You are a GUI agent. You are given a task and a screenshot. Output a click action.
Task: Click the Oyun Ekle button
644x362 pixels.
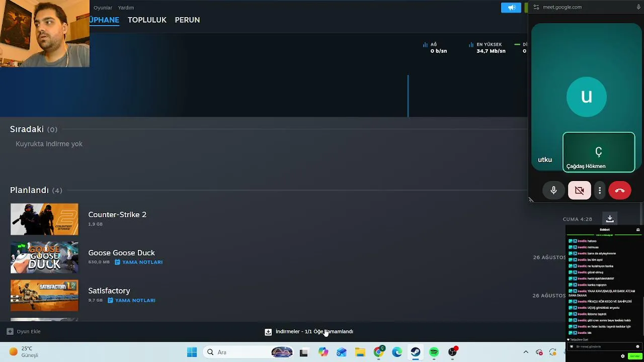click(24, 331)
